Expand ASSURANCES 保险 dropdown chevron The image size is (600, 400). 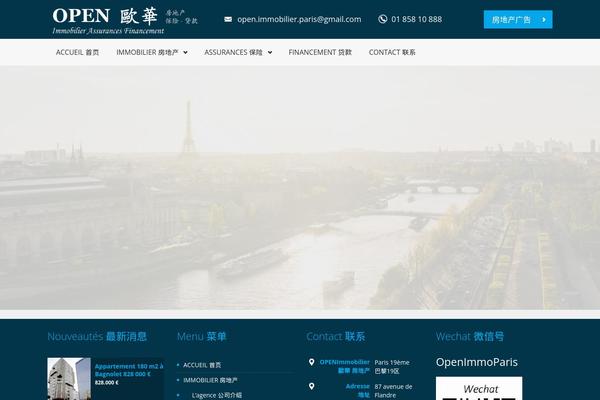click(x=270, y=52)
